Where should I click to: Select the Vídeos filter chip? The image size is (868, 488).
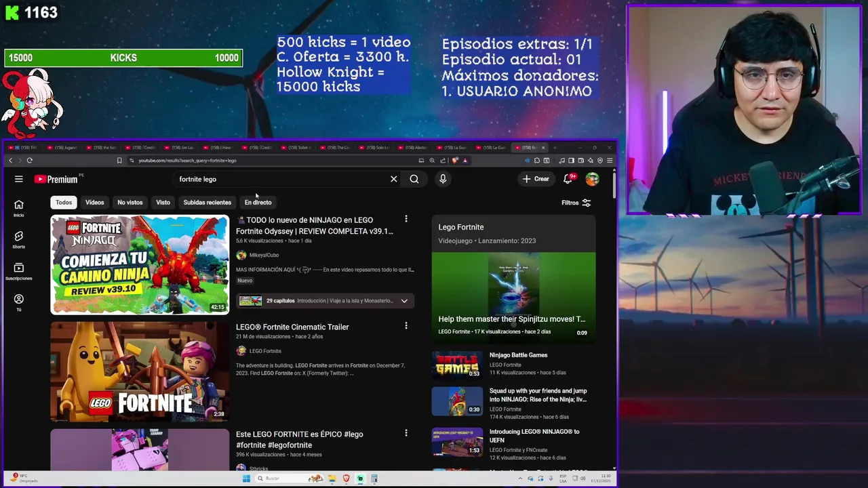click(x=95, y=202)
